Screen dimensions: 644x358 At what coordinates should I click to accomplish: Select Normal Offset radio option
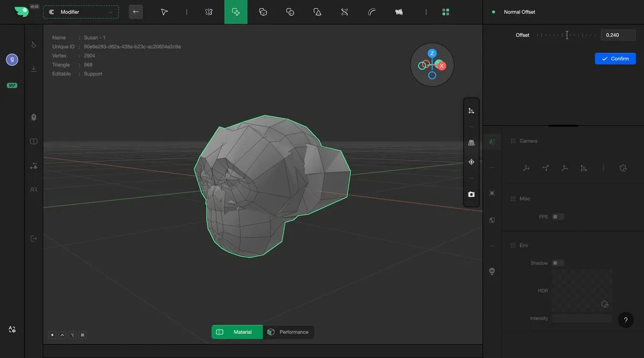tap(494, 12)
